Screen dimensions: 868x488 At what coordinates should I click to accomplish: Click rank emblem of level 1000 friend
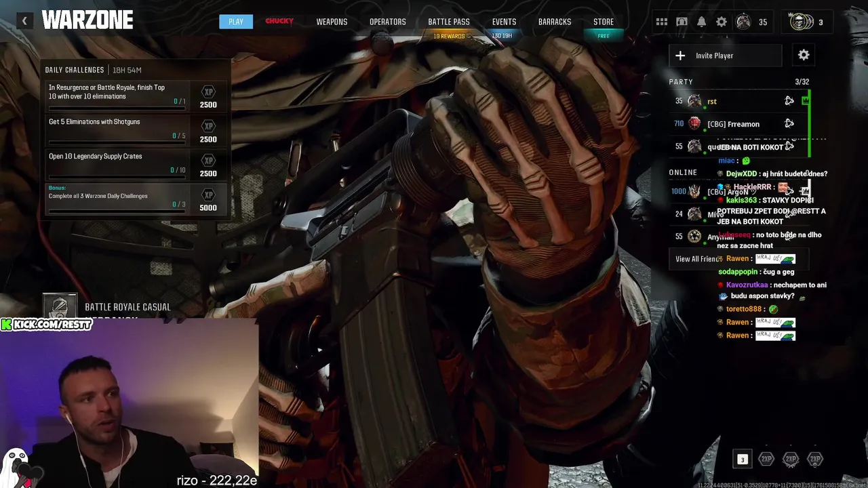coord(694,192)
